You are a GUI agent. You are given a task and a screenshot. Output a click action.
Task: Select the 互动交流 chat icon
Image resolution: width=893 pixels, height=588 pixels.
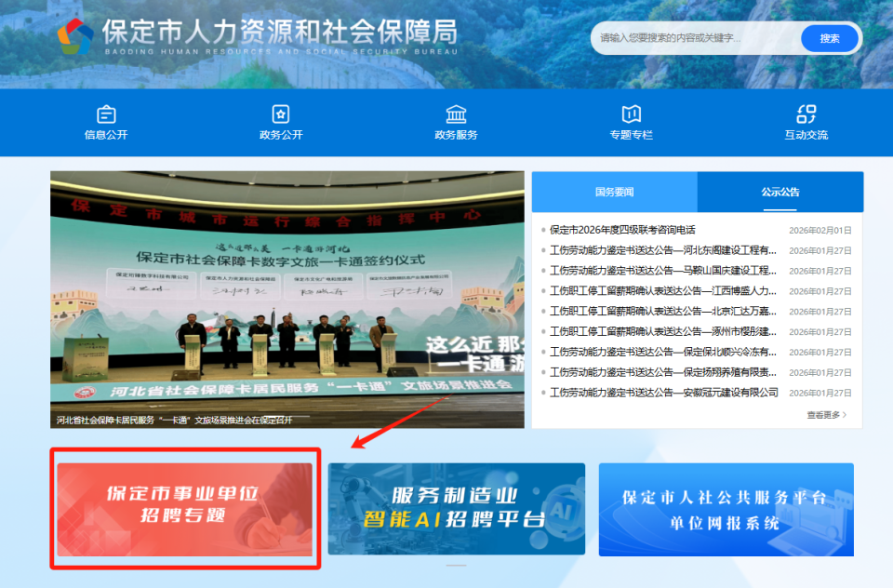(806, 114)
